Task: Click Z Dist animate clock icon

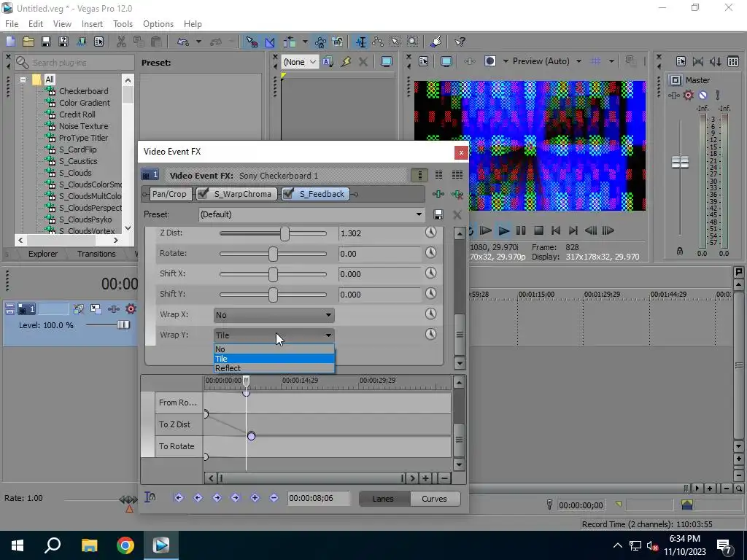Action: 430,233
